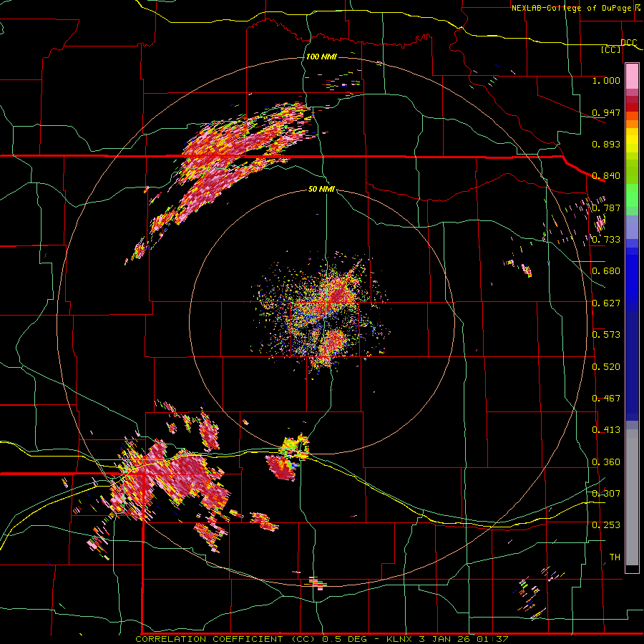Image resolution: width=644 pixels, height=644 pixels.
Task: Select the 0.307 scale value
Action: [606, 494]
